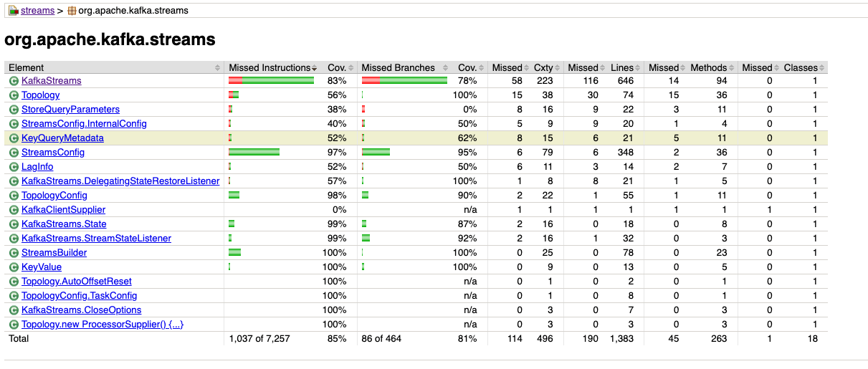Open KafkaStreams.DelegatingStateRestoreListener link
The width and height of the screenshot is (868, 369).
pyautogui.click(x=120, y=181)
